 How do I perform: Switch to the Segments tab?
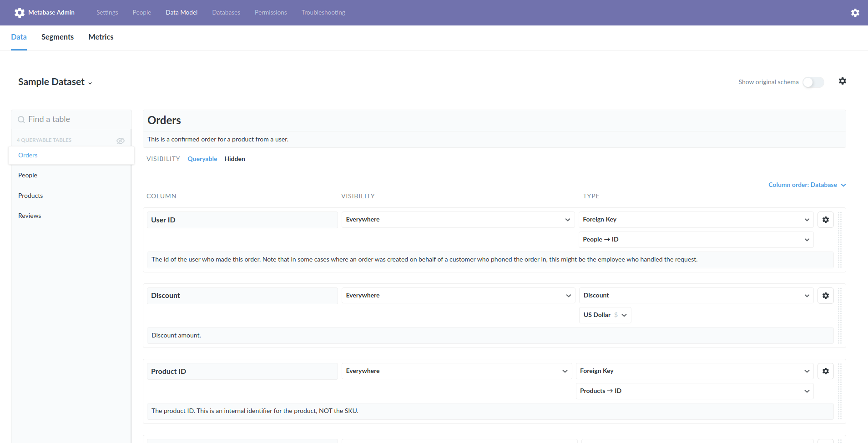(x=57, y=37)
